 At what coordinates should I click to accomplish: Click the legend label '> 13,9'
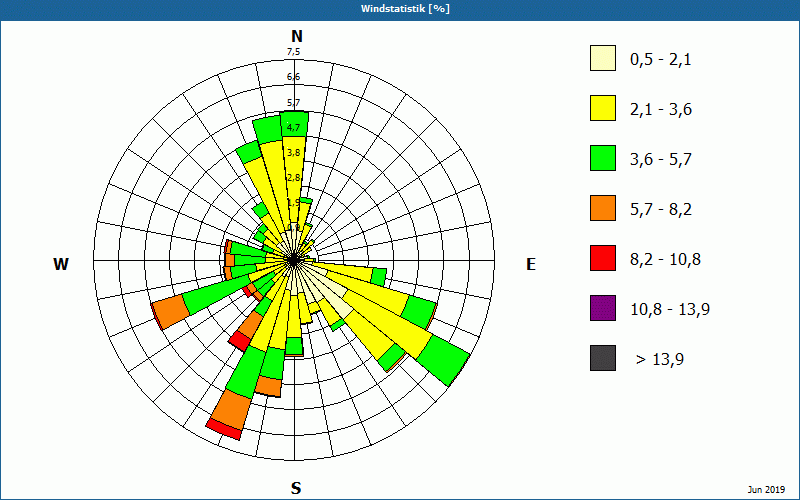660,360
